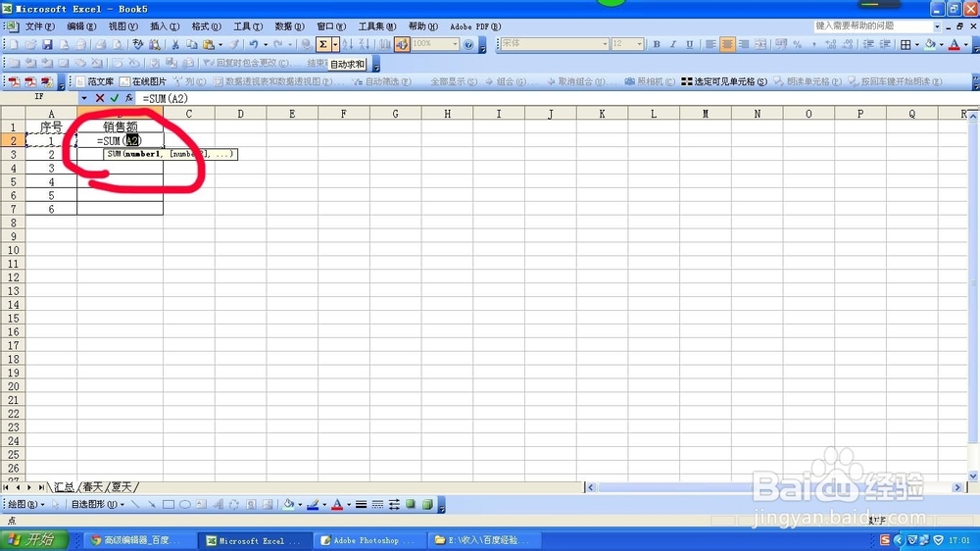
Task: Click in the formula bar input
Action: [x=557, y=98]
